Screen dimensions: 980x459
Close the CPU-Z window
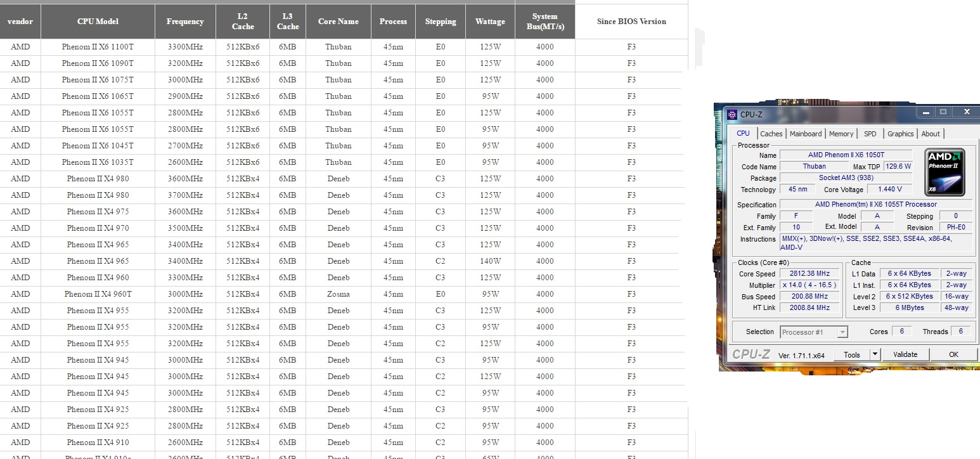coord(966,112)
